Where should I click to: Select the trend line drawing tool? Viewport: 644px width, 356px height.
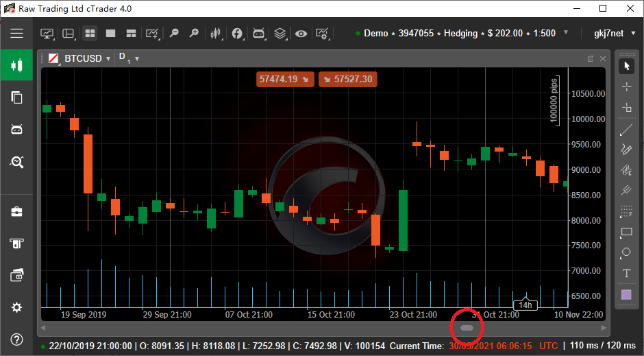626,130
